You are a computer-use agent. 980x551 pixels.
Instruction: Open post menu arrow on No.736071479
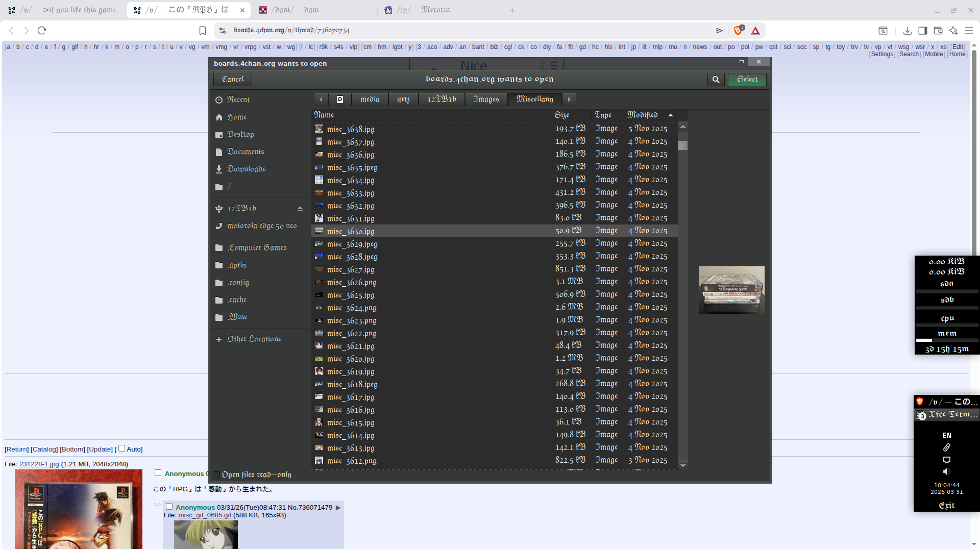point(338,508)
